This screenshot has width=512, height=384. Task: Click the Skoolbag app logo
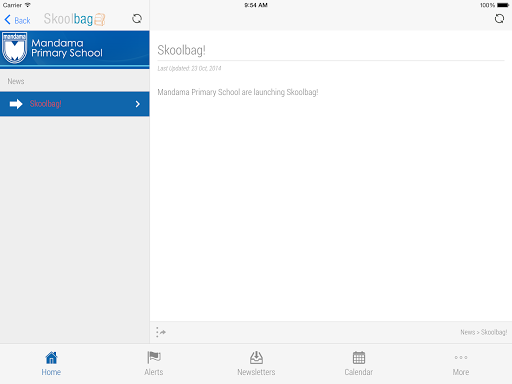75,19
